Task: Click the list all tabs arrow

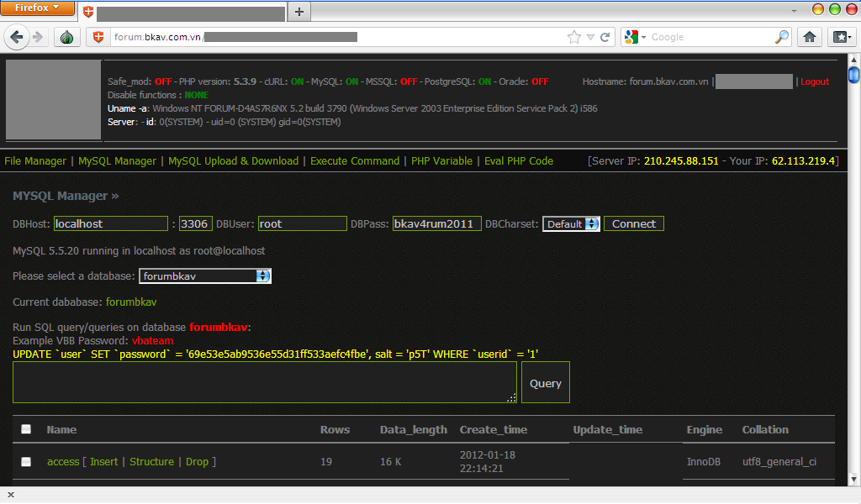Action: [794, 11]
